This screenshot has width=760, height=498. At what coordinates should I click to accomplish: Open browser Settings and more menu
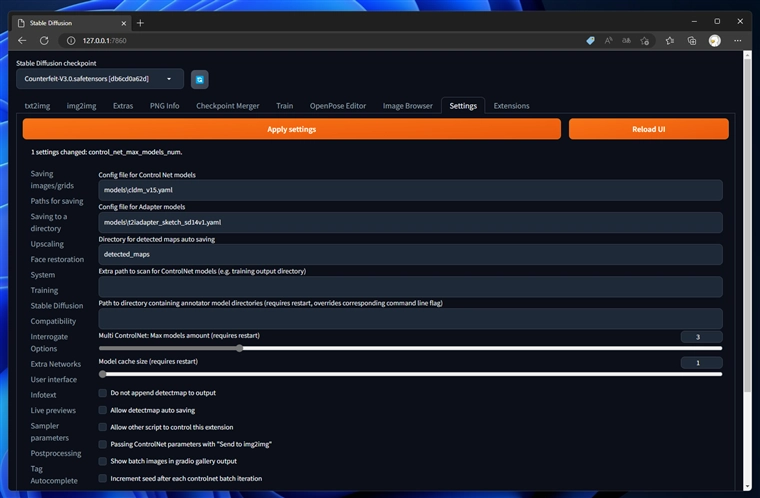pos(737,41)
